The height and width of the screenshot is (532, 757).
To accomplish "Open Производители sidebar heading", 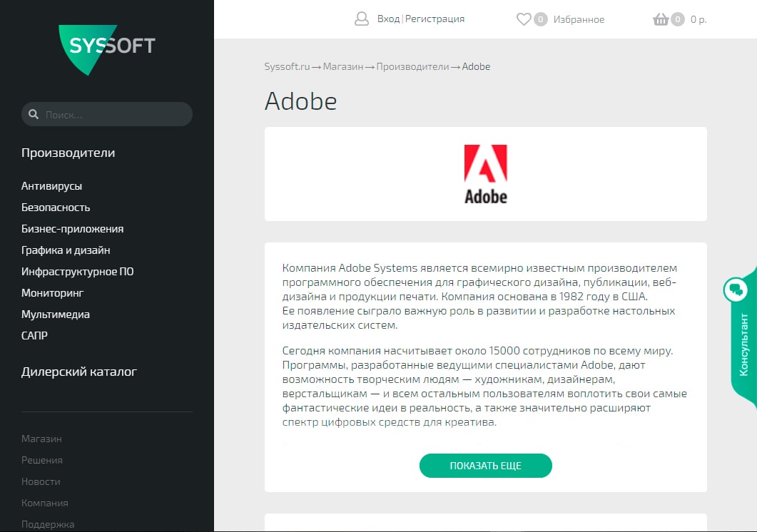I will 68,153.
